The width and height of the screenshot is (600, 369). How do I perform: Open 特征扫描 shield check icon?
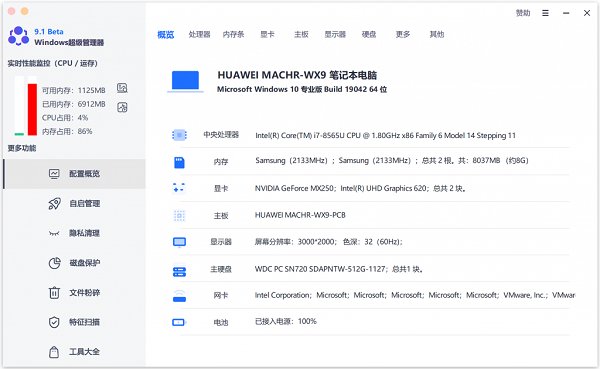point(54,322)
